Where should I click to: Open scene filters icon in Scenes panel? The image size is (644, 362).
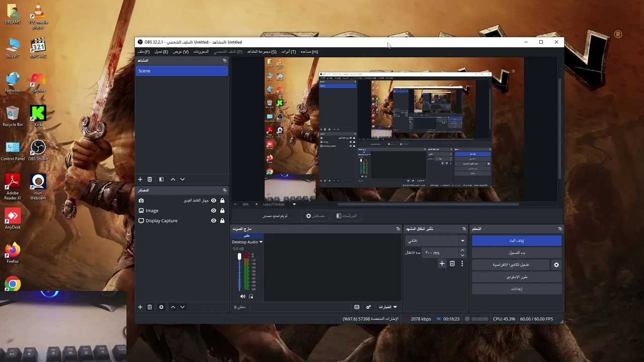tap(161, 179)
